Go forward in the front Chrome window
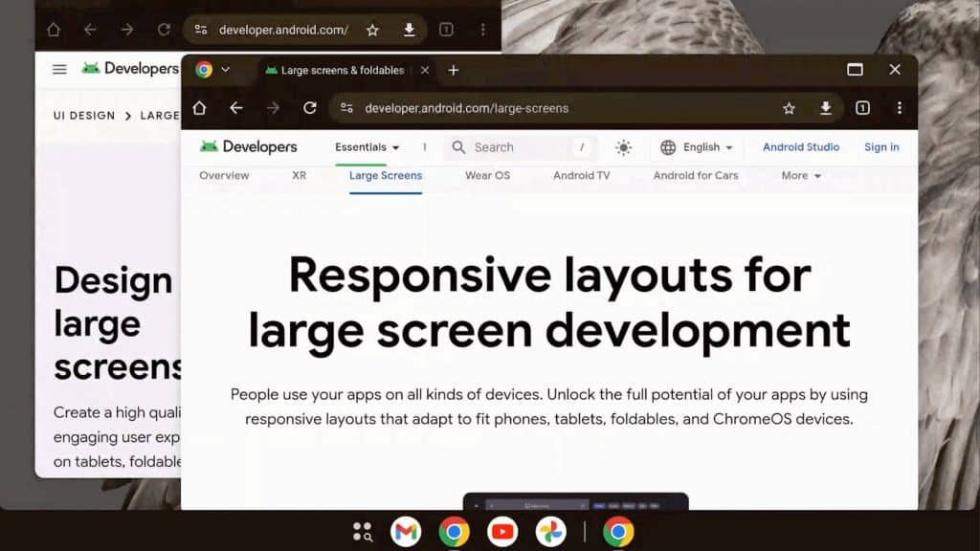The width and height of the screenshot is (980, 551). pyautogui.click(x=273, y=108)
